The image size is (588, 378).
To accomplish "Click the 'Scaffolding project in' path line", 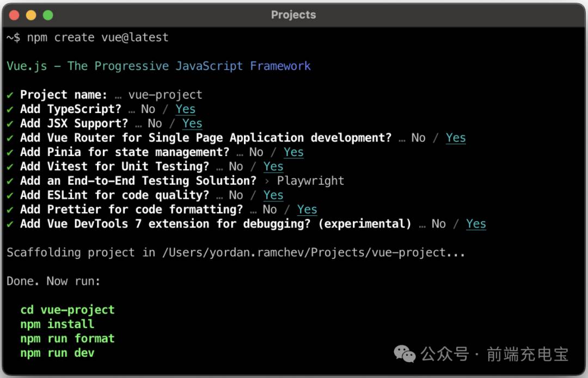I will [236, 252].
